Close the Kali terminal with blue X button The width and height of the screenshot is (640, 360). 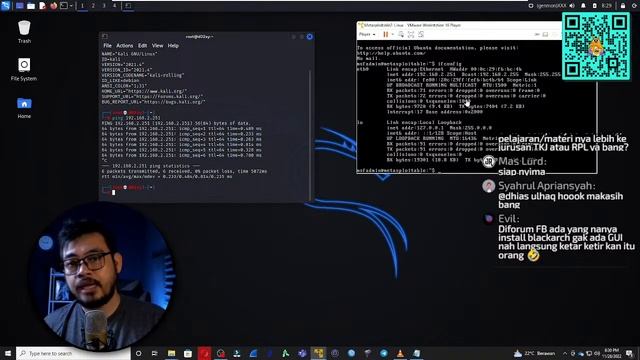pos(310,37)
